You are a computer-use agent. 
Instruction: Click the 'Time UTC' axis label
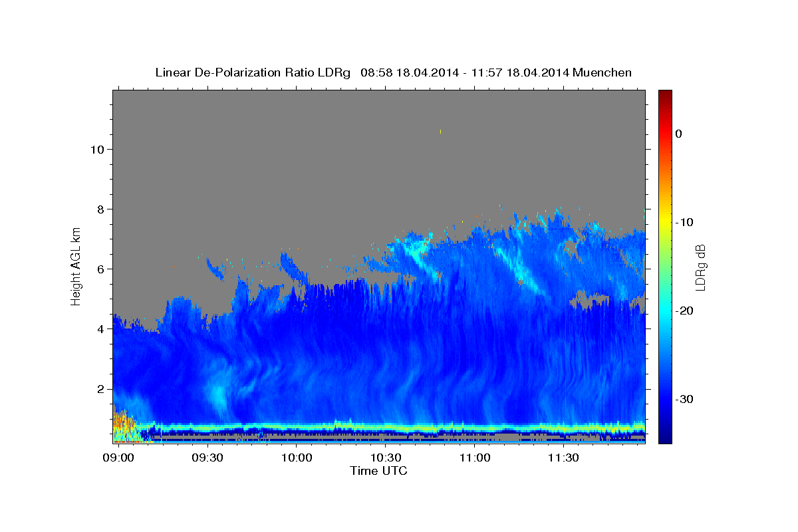378,471
